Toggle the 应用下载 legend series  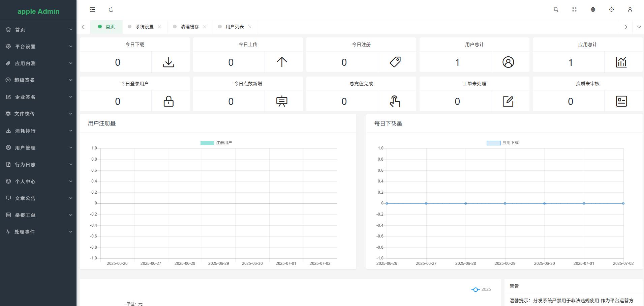[x=502, y=143]
